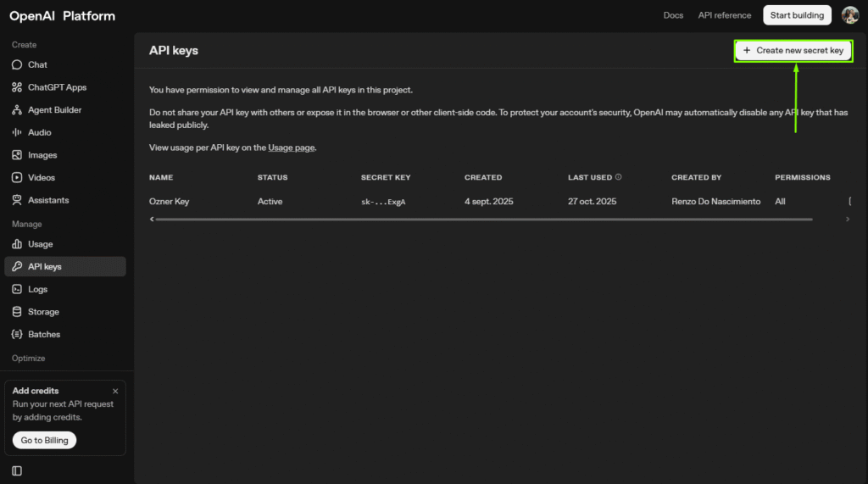
Task: Open the API reference link
Action: 724,15
